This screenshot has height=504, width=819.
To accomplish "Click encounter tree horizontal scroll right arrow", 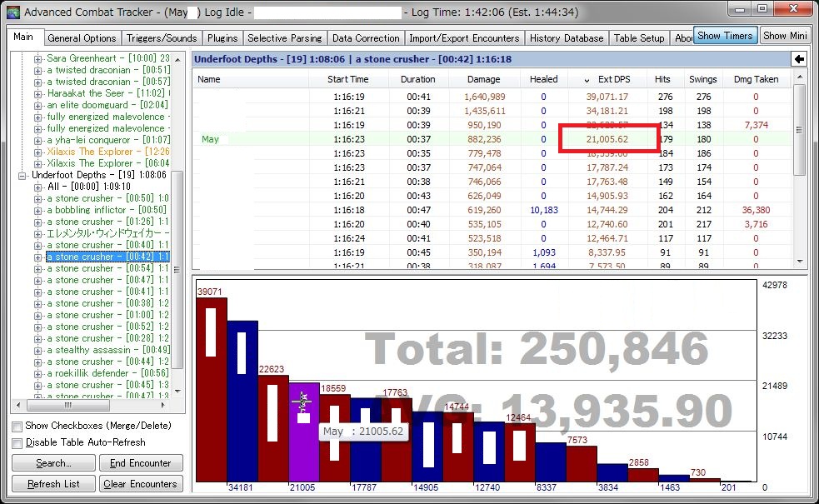I will tap(163, 406).
